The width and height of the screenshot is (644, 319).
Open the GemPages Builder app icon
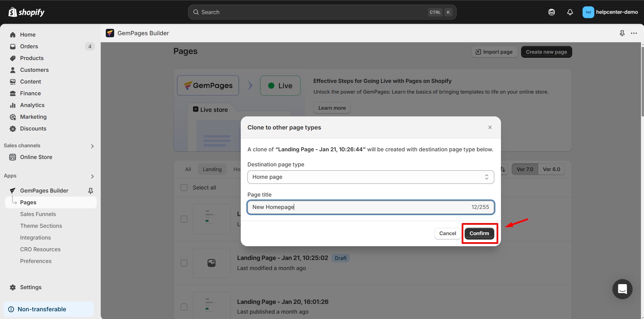coord(12,190)
